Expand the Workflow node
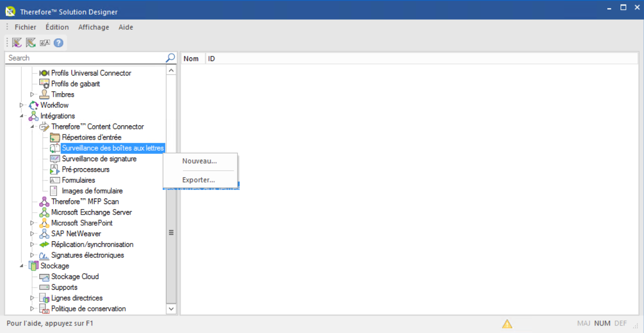 tap(22, 105)
